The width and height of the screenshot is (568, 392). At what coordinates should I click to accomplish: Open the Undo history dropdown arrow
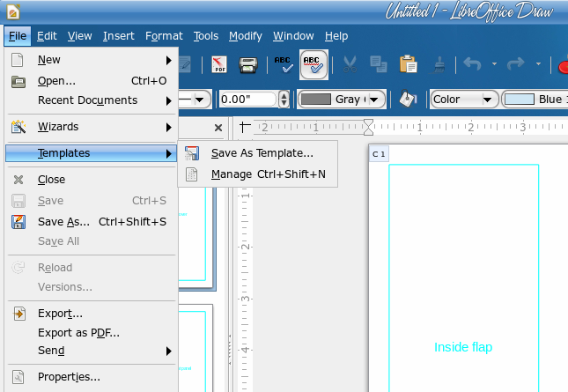pyautogui.click(x=494, y=64)
